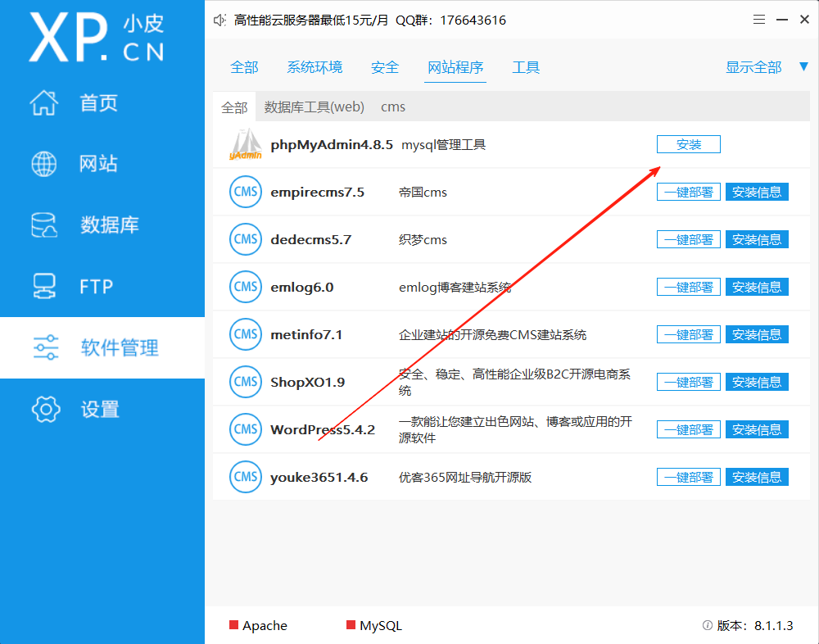
Task: Open the hamburger menu at top right
Action: (x=758, y=19)
